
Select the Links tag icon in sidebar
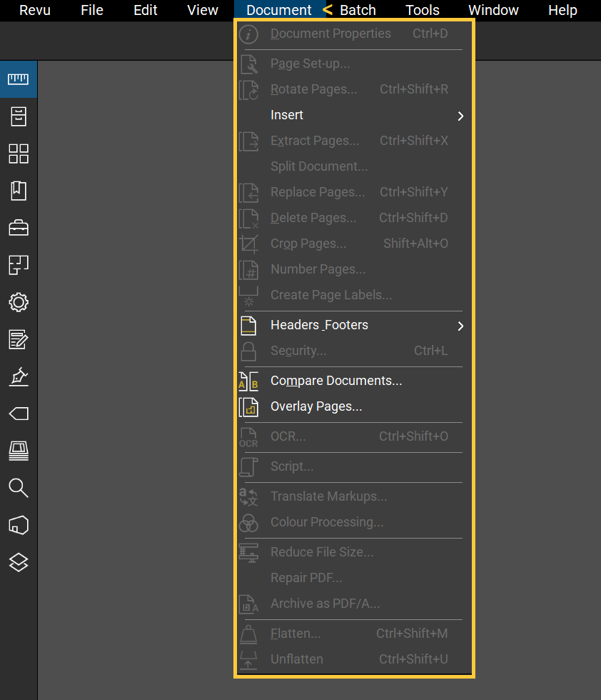pos(18,414)
